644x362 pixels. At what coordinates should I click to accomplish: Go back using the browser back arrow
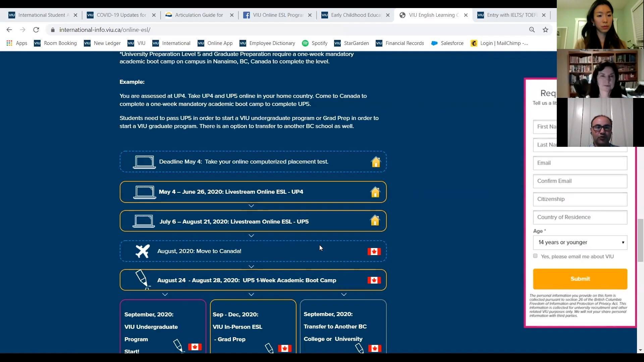point(9,30)
